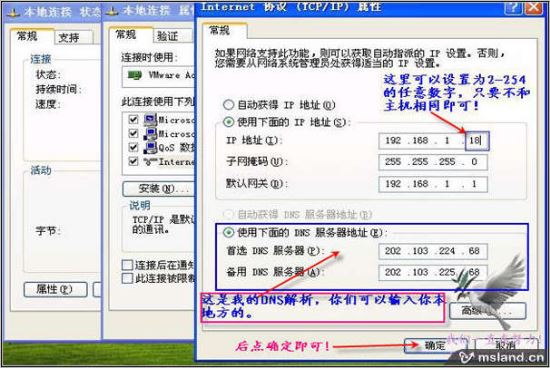550x368 pixels.
Task: Click the 安装(N) button
Action: pyautogui.click(x=158, y=189)
